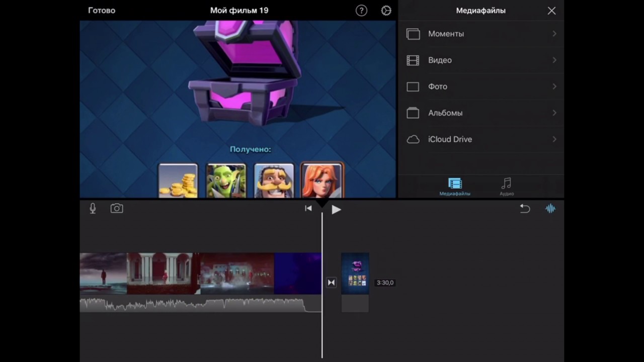
Task: Click the 3:30,0 duration label
Action: point(385,283)
